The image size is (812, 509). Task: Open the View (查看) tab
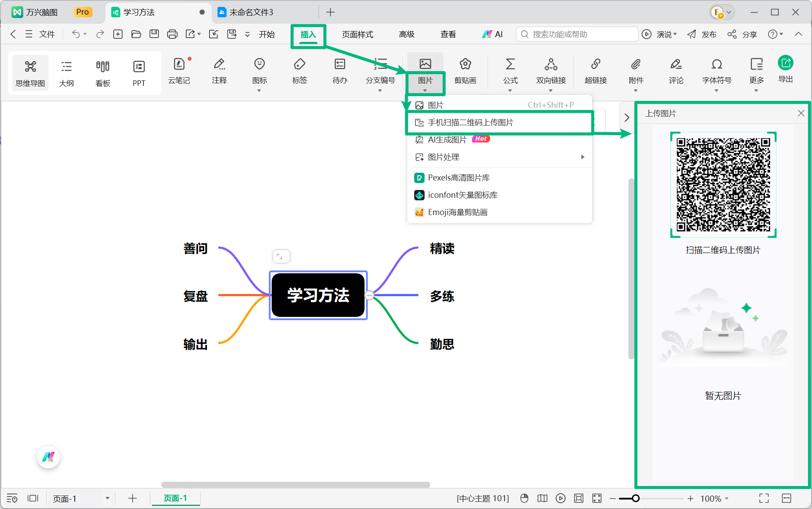pyautogui.click(x=448, y=34)
